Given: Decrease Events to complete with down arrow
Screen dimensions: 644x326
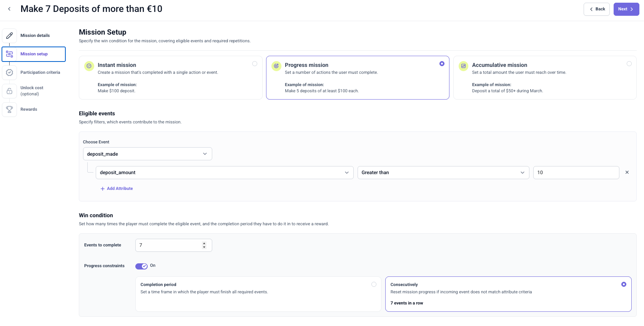Looking at the screenshot, I should (204, 247).
